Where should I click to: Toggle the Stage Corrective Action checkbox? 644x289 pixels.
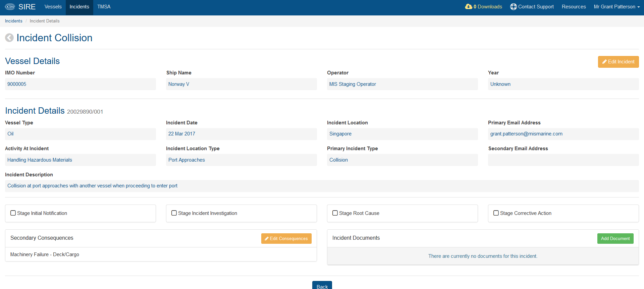[x=496, y=213]
